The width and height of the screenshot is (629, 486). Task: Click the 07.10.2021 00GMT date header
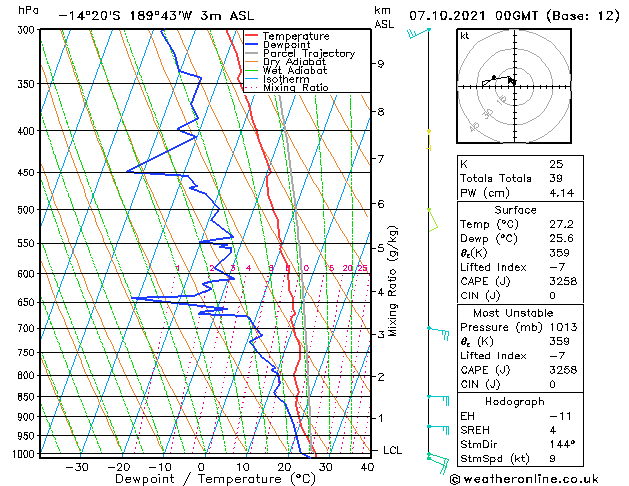473,16
